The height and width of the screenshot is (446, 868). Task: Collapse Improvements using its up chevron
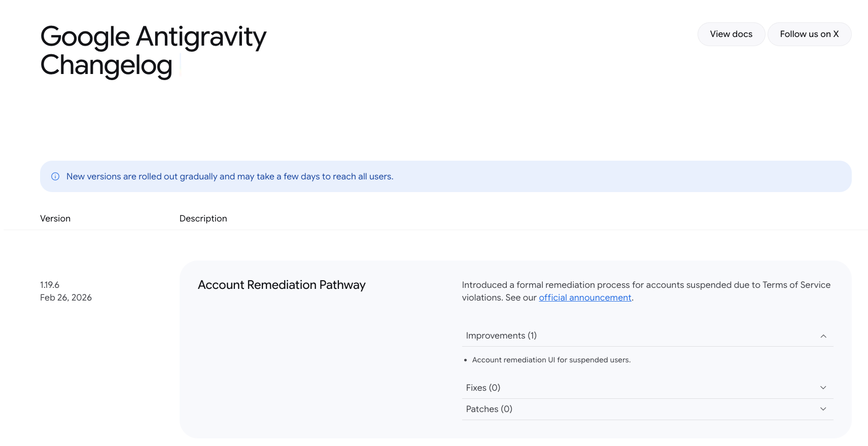coord(823,336)
